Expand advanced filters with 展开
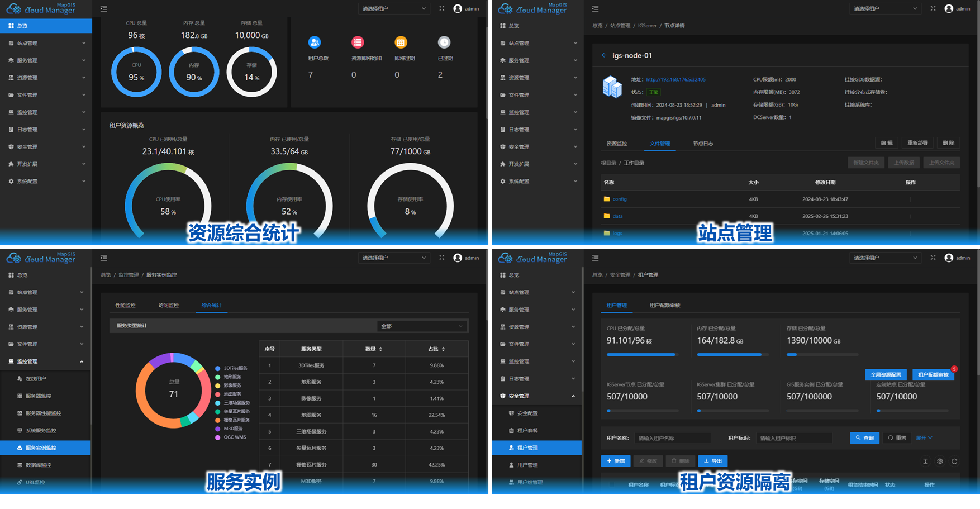This screenshot has height=509, width=980. point(924,438)
